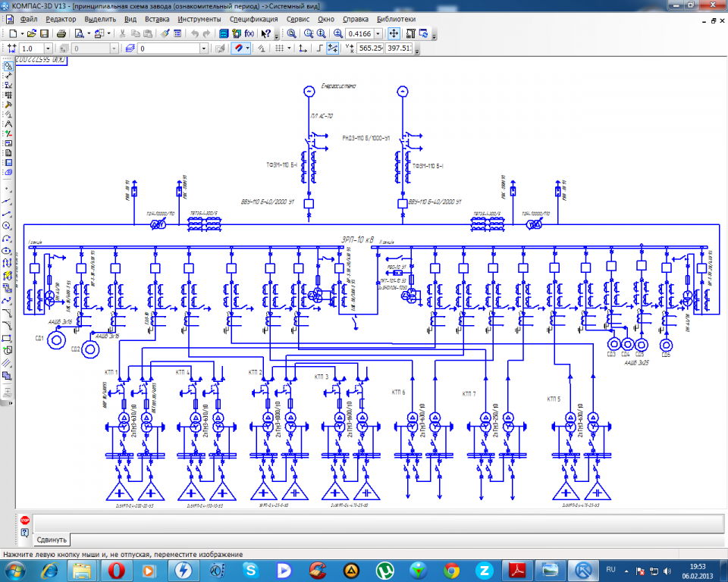Copy properties with paintbrush icon

click(x=165, y=33)
